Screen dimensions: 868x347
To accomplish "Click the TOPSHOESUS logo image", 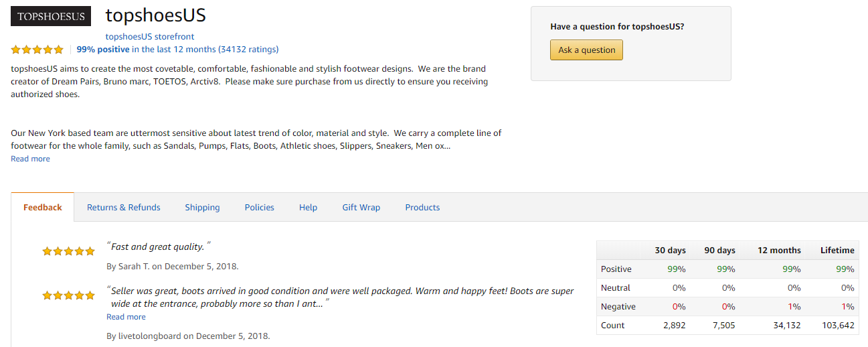I will point(51,16).
